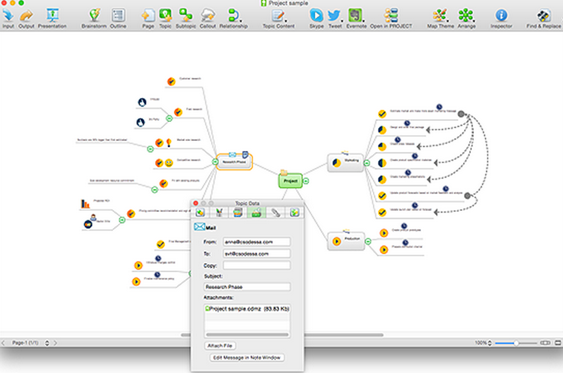Collapse the Field research subtopics
563x373 pixels.
coord(169,118)
